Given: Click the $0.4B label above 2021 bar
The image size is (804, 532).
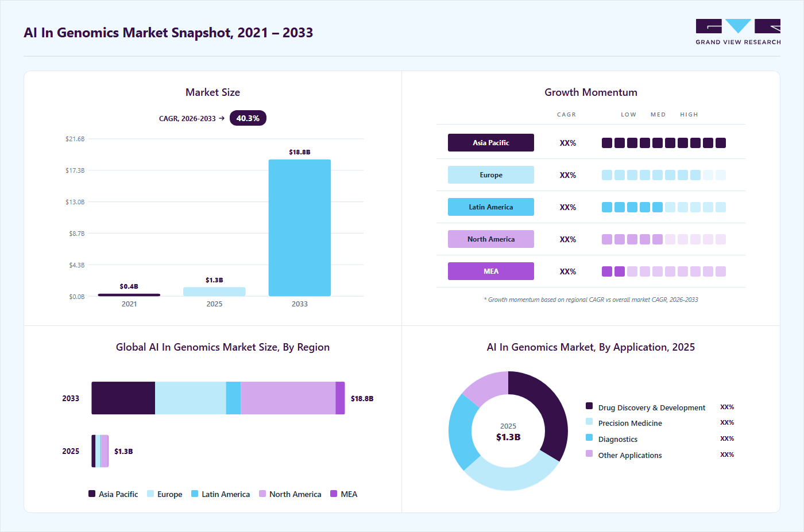Looking at the screenshot, I should tap(129, 286).
